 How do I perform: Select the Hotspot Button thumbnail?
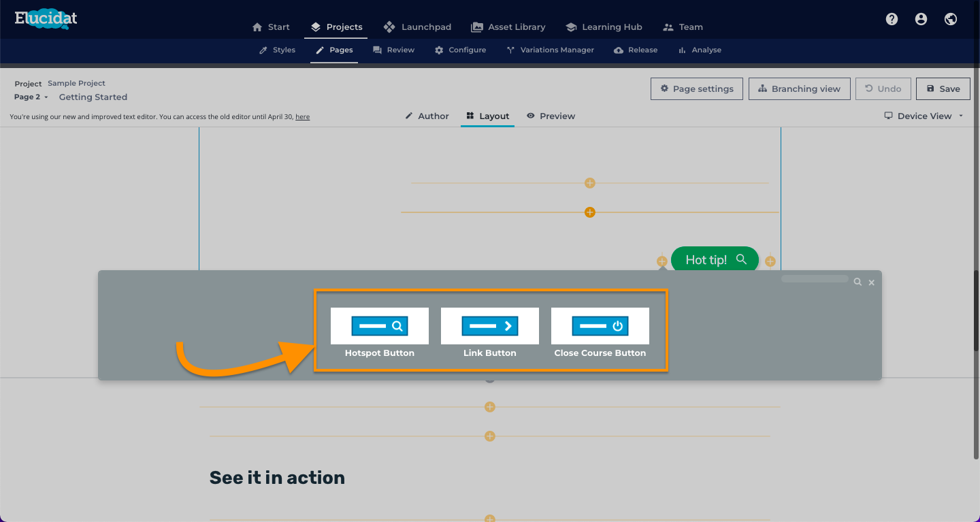click(380, 326)
